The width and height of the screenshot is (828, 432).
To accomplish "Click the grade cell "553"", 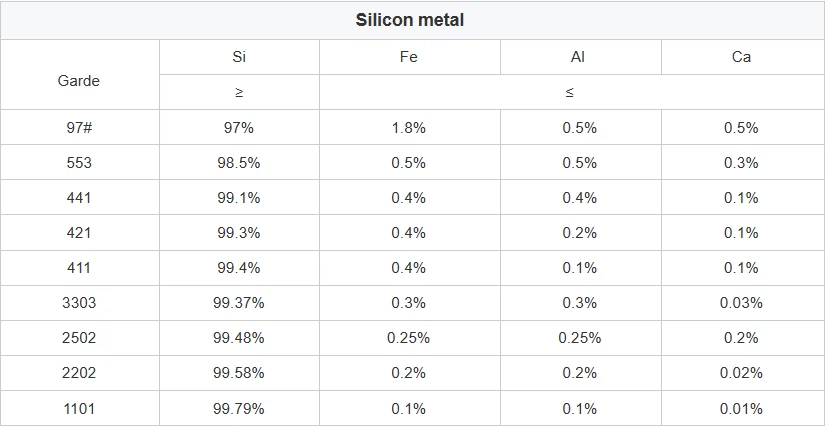I will click(x=79, y=163).
